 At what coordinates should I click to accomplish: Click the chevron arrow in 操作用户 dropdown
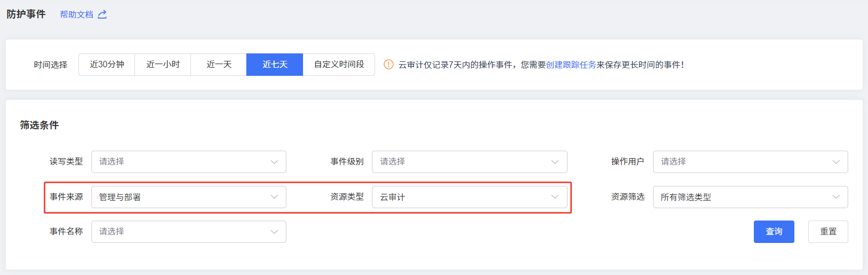[x=836, y=162]
